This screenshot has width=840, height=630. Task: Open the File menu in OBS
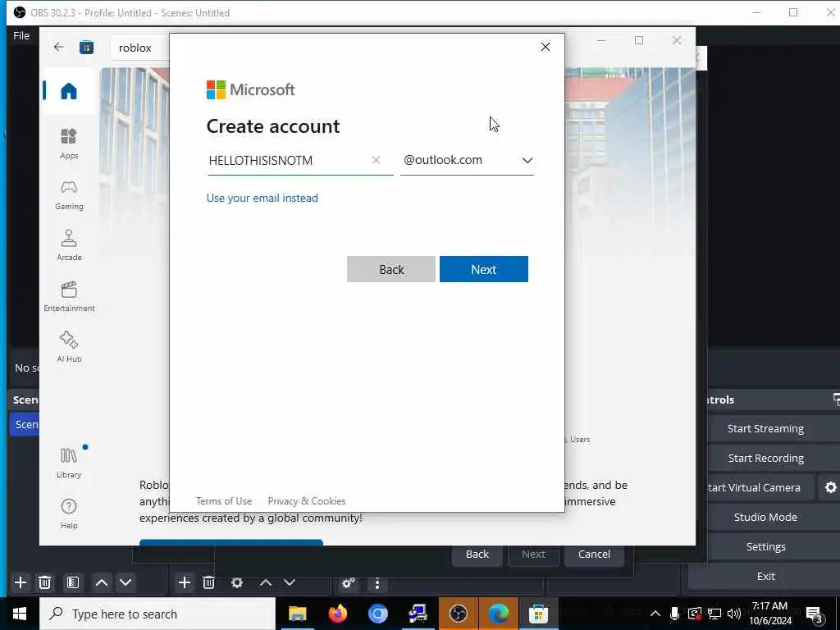point(21,35)
